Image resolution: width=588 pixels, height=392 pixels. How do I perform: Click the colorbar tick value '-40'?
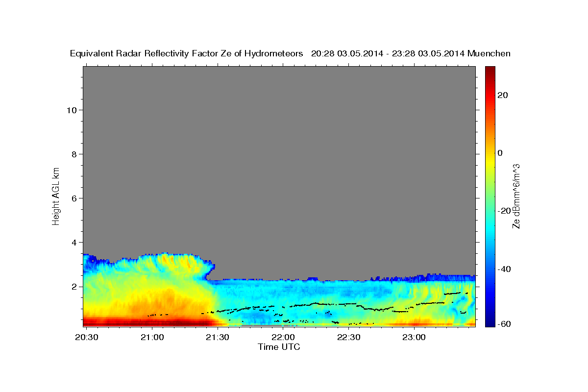point(504,269)
